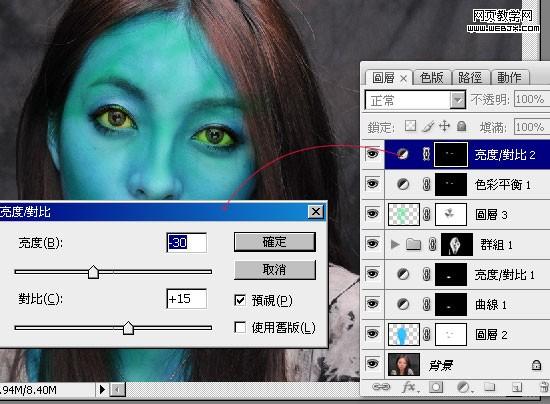Hide the 背景 layer
The height and width of the screenshot is (404, 550).
[x=373, y=364]
